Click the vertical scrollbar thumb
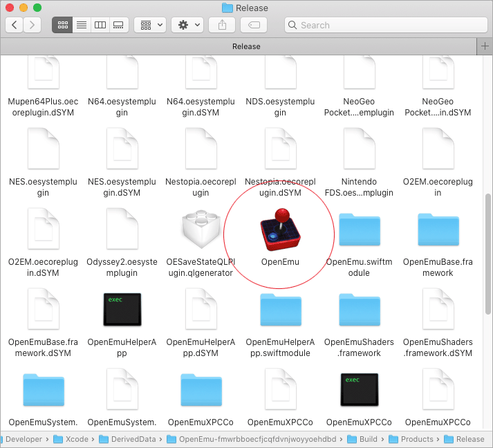Viewport: 493px width, 448px height. pyautogui.click(x=488, y=254)
